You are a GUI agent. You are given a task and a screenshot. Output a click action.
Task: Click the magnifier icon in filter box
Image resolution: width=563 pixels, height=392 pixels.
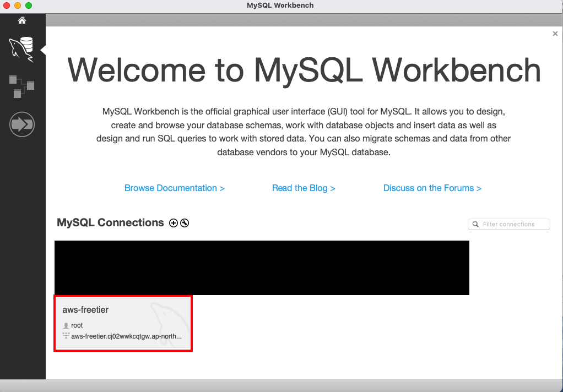click(475, 225)
